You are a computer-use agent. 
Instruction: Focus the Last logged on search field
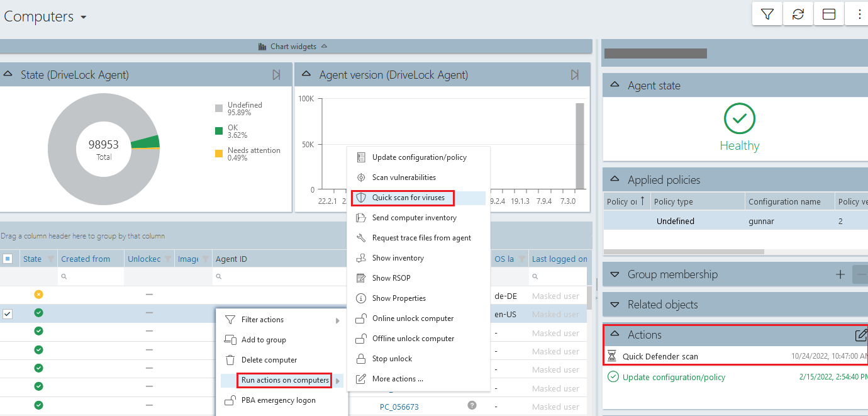coord(559,276)
